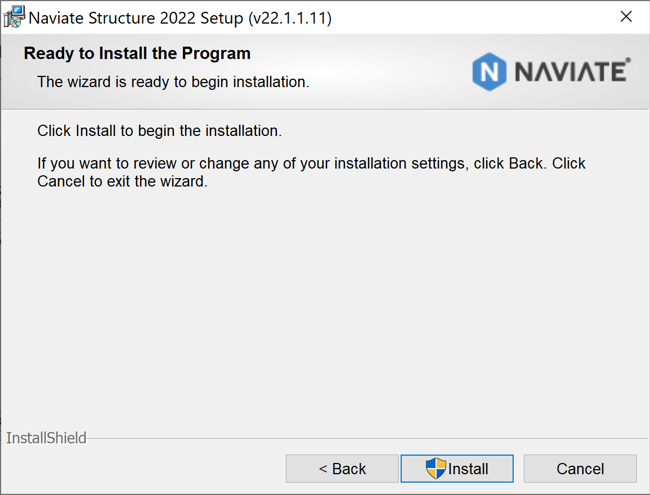
Task: Click the Install button to begin
Action: 457,468
